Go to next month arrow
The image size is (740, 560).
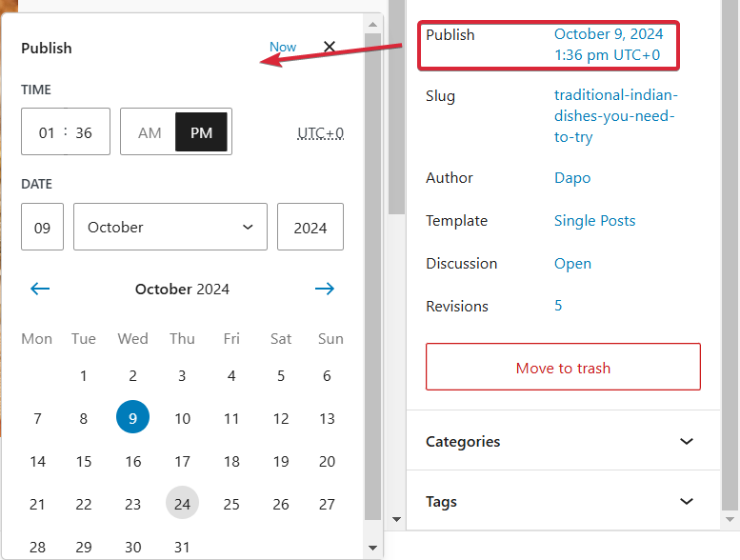click(x=325, y=289)
